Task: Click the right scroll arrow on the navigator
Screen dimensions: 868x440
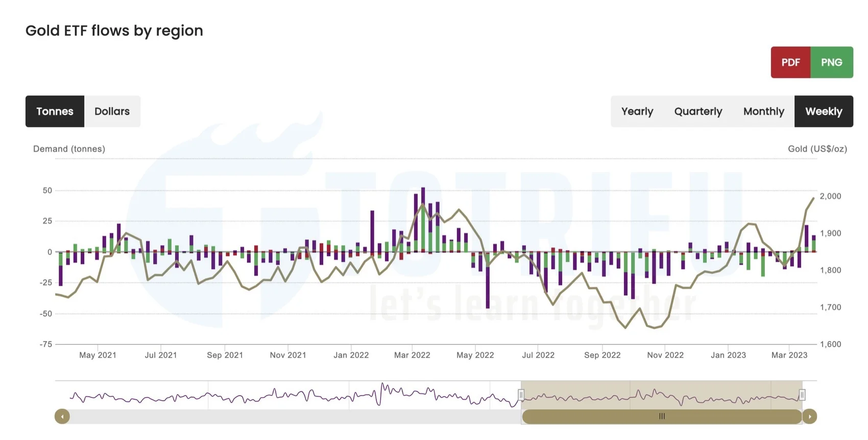Action: click(x=810, y=416)
